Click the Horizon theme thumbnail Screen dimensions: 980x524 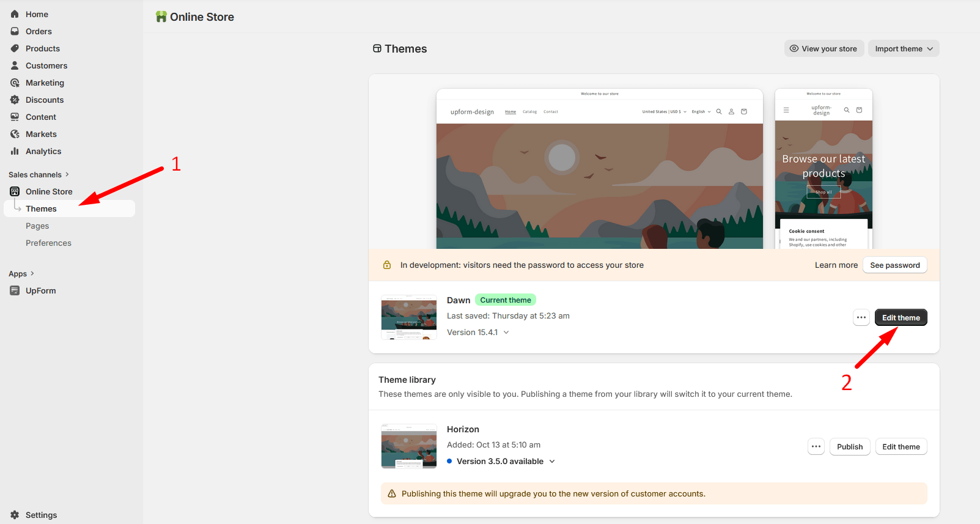[409, 446]
